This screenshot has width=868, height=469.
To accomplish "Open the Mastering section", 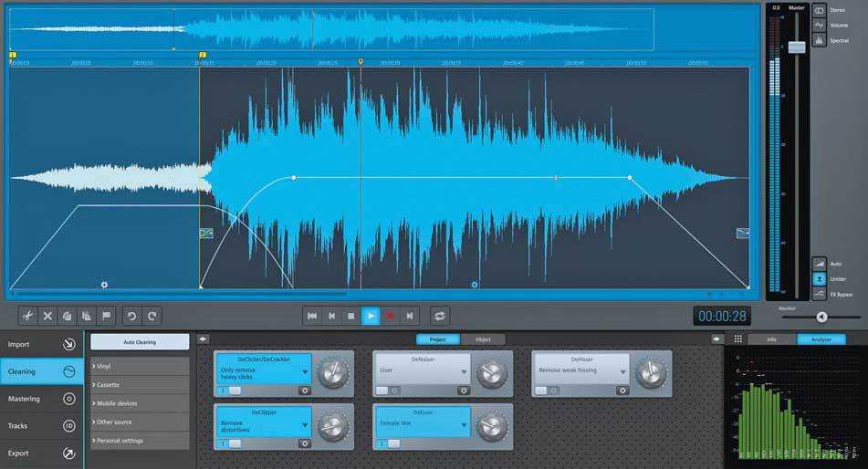I will (41, 399).
